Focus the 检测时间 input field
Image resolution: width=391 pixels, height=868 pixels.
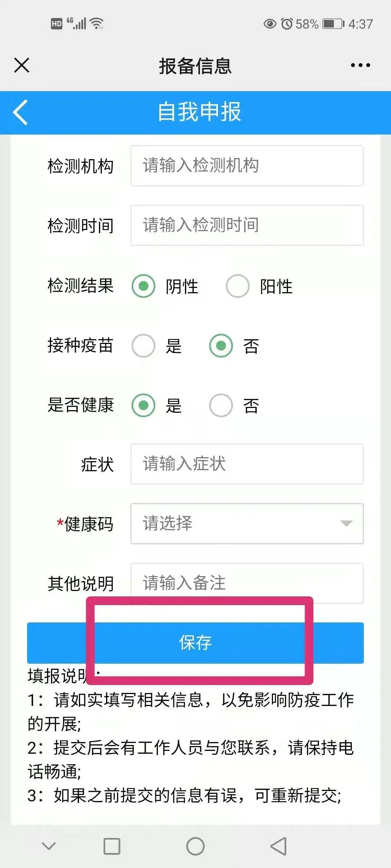(x=247, y=225)
